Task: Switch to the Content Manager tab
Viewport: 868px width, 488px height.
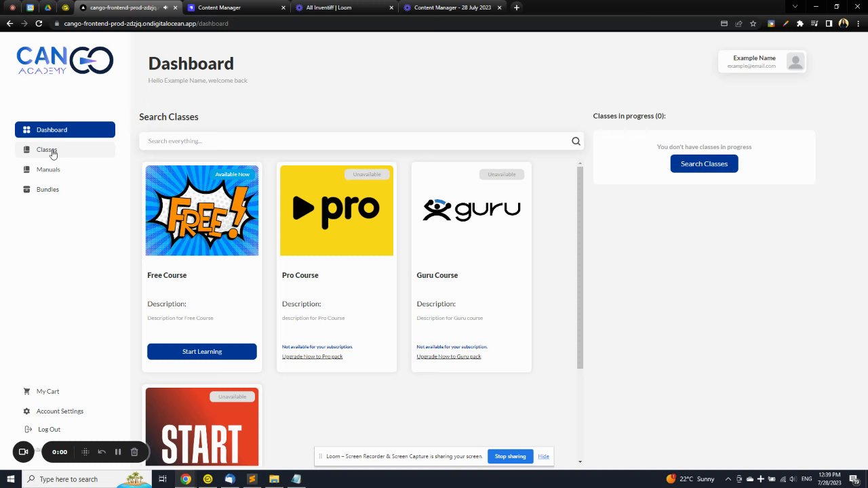Action: [237, 7]
